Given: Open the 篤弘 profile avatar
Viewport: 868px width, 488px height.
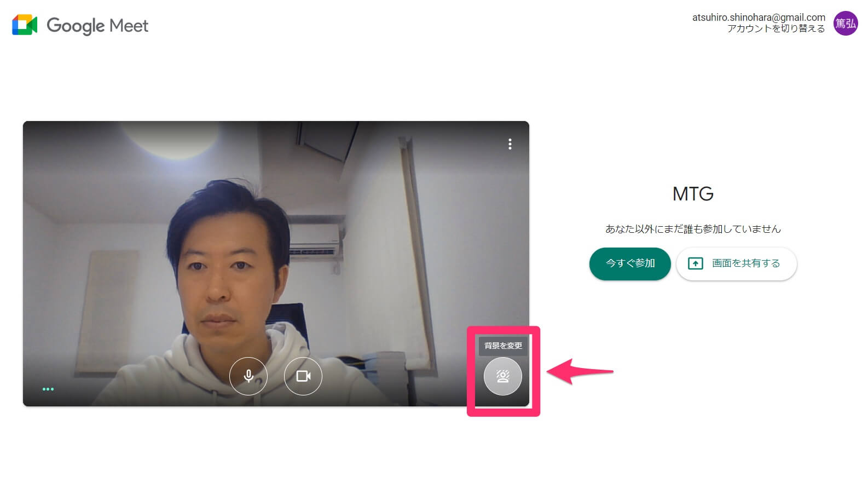Looking at the screenshot, I should coord(845,24).
